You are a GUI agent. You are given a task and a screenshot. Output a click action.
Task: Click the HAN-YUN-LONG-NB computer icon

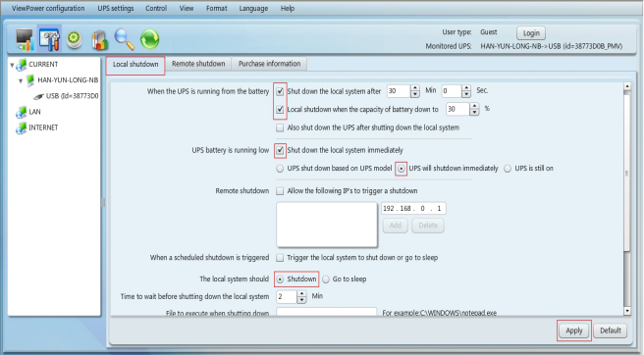pos(30,80)
